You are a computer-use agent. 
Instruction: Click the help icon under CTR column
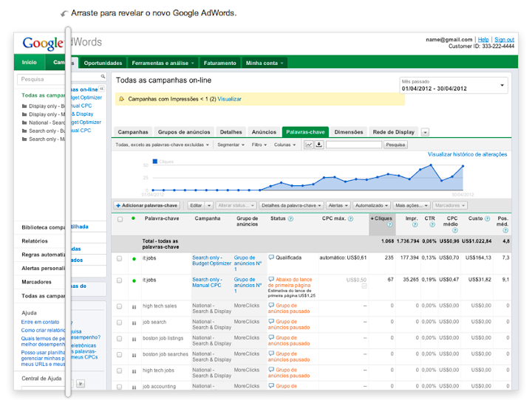coord(432,224)
